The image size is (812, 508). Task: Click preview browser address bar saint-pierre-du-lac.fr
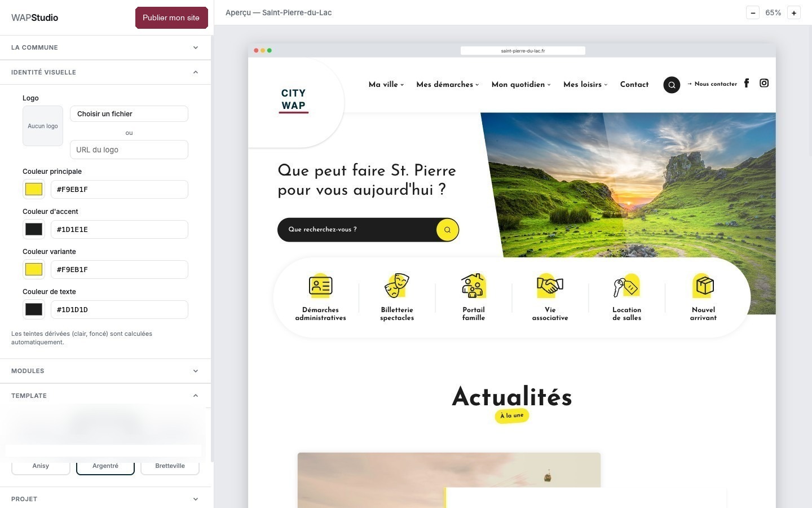pos(523,51)
